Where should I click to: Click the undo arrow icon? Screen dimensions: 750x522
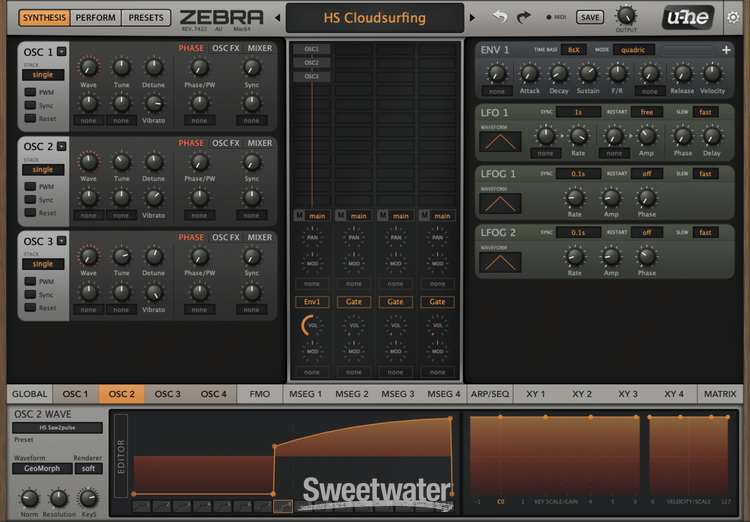500,18
